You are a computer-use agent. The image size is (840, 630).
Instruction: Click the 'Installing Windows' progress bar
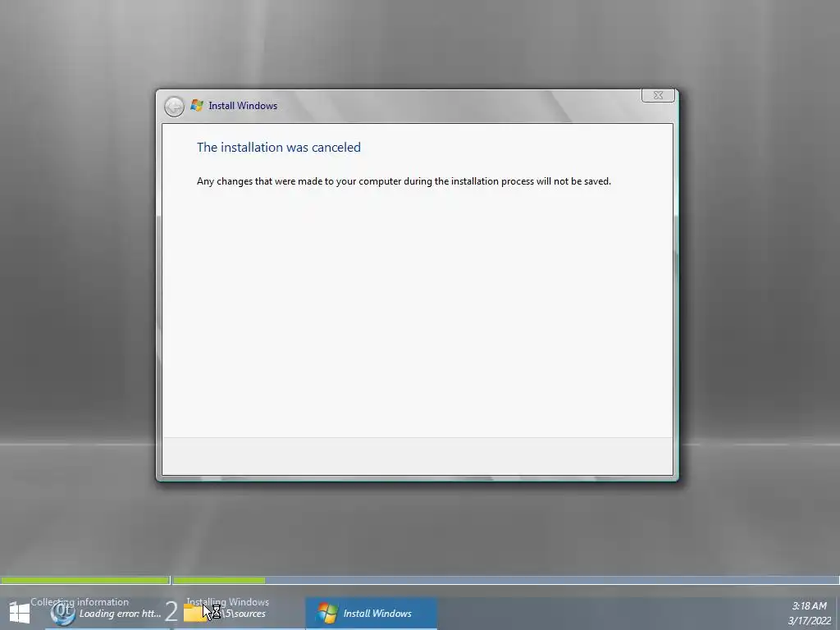point(507,580)
